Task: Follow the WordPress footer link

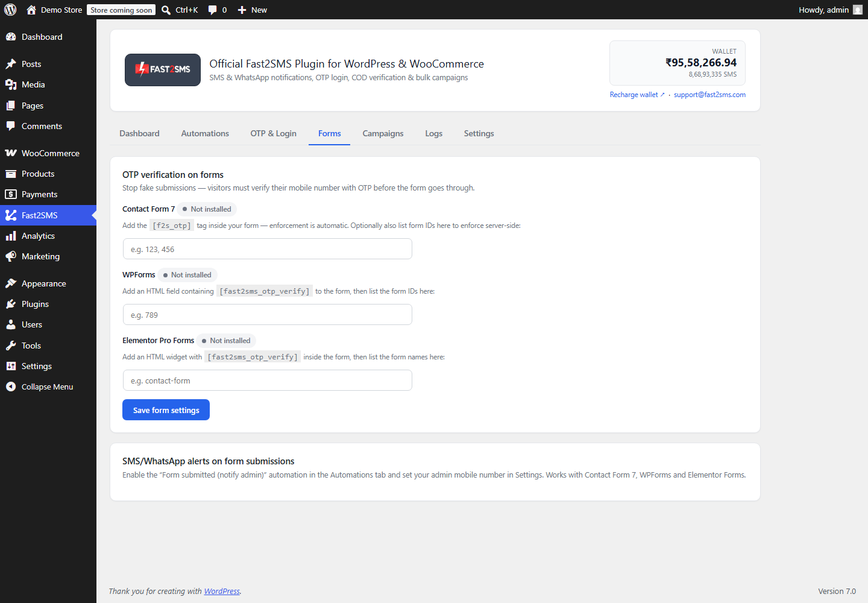Action: [222, 591]
